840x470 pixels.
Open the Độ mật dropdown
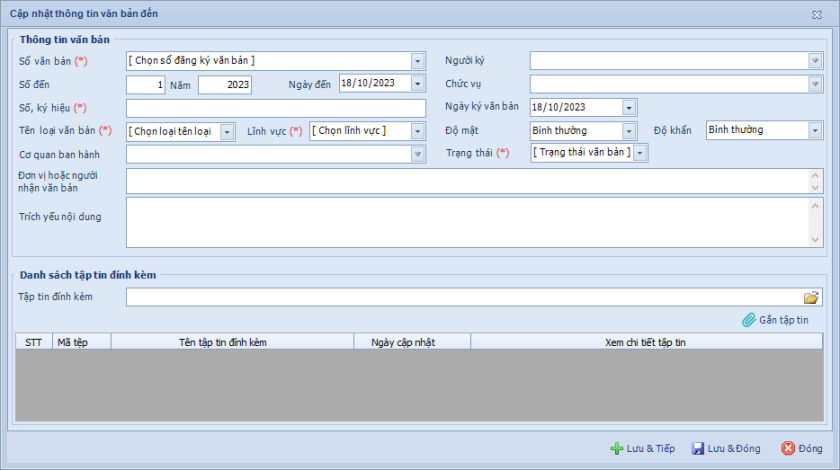629,131
